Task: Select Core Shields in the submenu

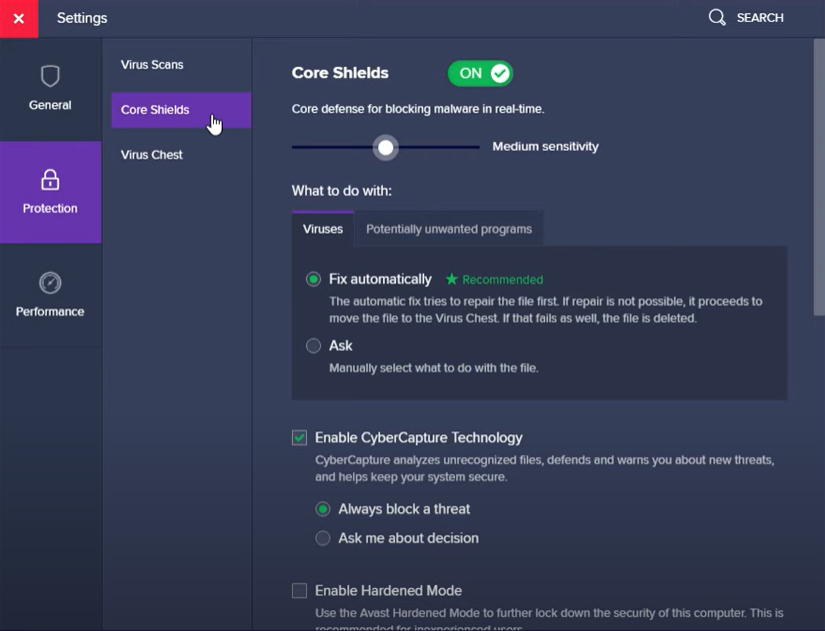Action: [x=181, y=110]
